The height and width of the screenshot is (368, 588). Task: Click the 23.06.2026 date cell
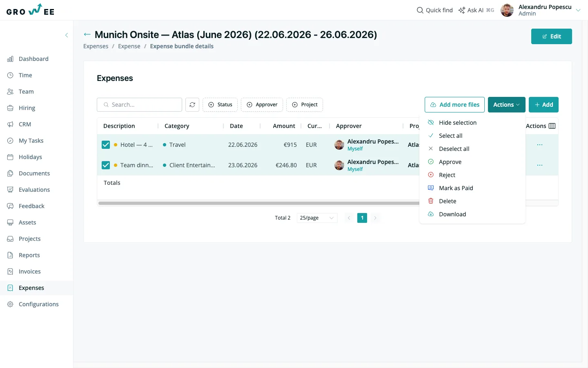pos(243,165)
